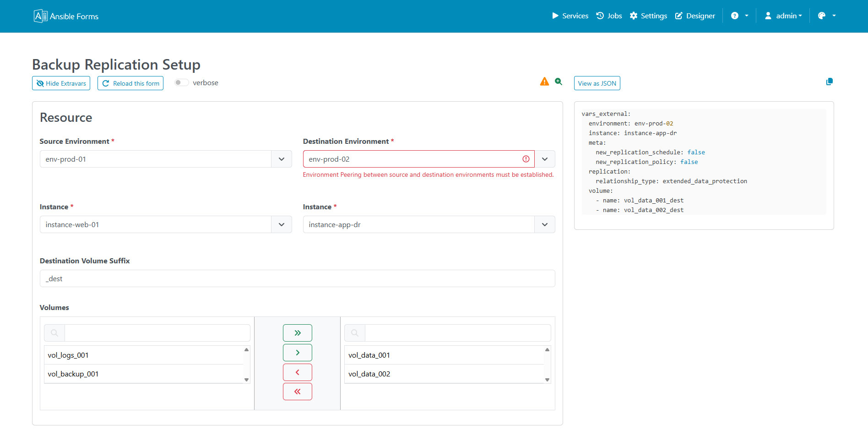Move all volumes right with double chevron
Screen dimensions: 868x430
point(297,333)
